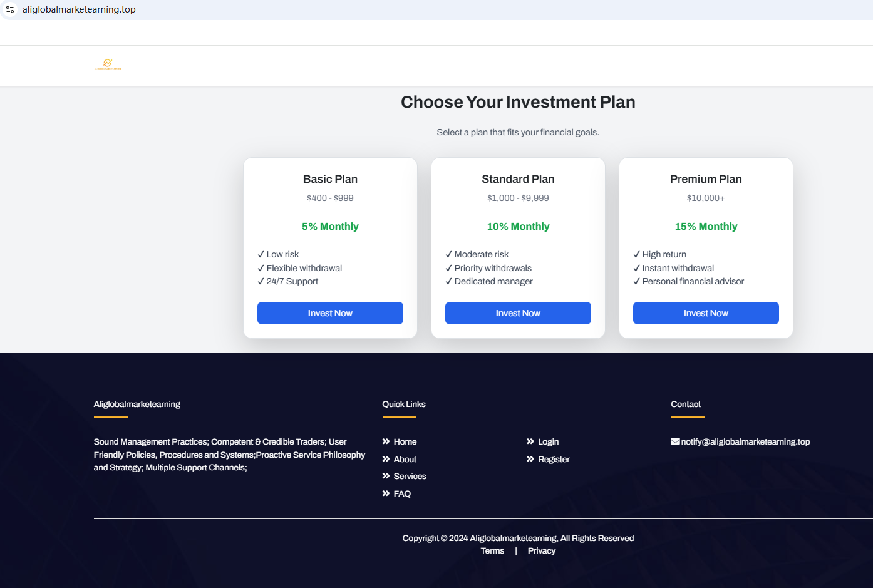Click the chevron icon next to Services
Viewport: 873px width, 588px height.
[386, 476]
